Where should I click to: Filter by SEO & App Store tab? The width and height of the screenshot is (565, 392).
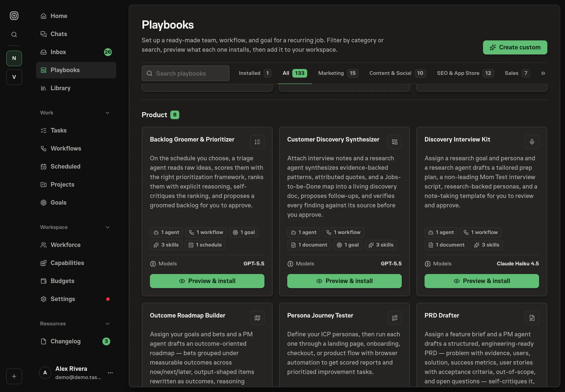click(x=465, y=73)
